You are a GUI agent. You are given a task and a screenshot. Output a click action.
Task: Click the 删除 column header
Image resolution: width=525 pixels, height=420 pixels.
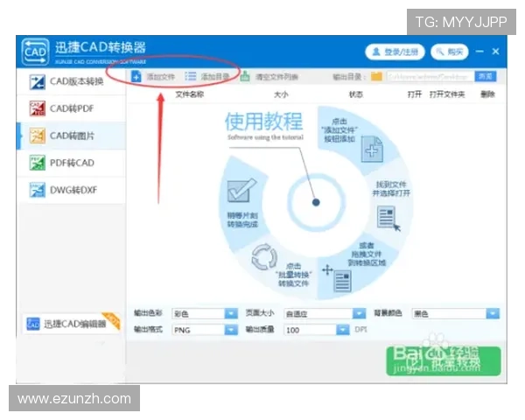coord(488,94)
